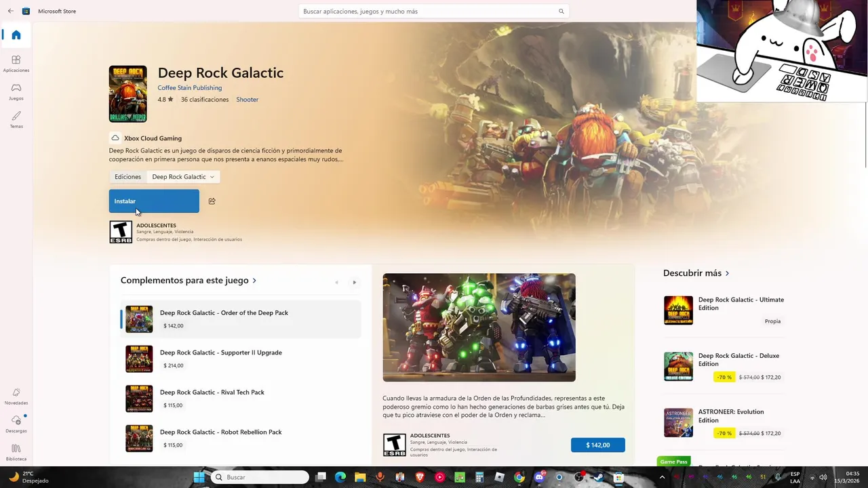The image size is (868, 488).
Task: Expand Descubrir más section
Action: [696, 273]
